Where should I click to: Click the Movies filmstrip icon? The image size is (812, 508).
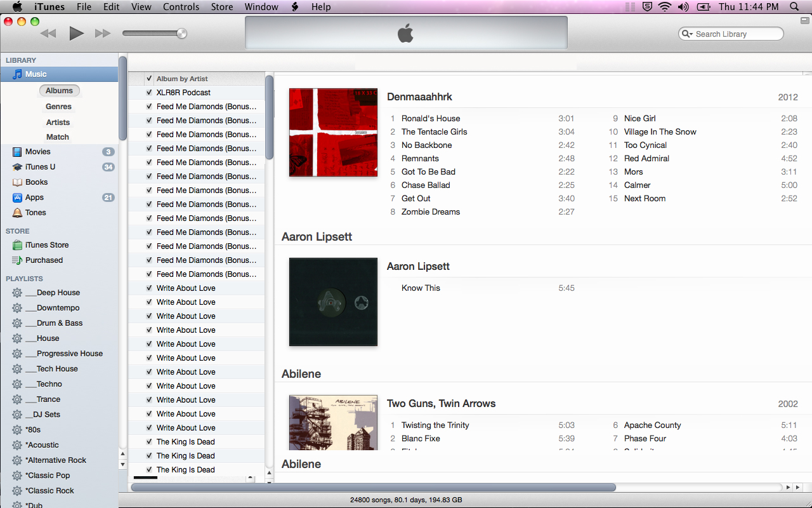coord(17,152)
